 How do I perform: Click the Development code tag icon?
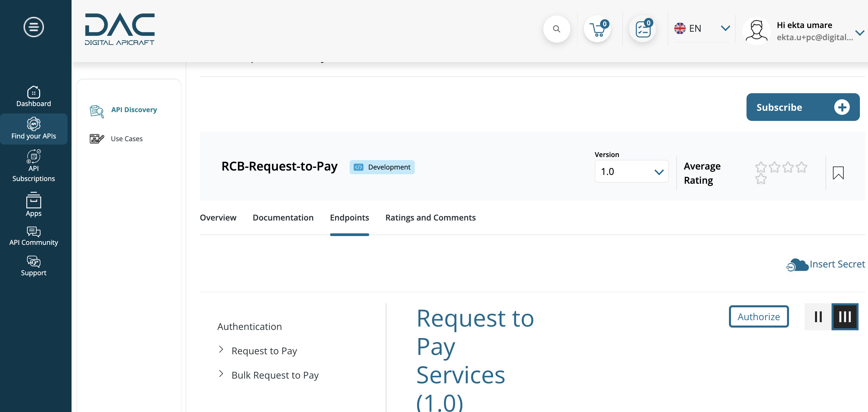[x=359, y=167]
